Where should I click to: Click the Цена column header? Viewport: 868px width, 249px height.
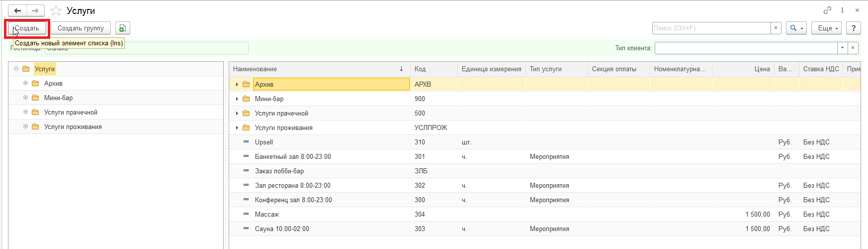point(743,69)
